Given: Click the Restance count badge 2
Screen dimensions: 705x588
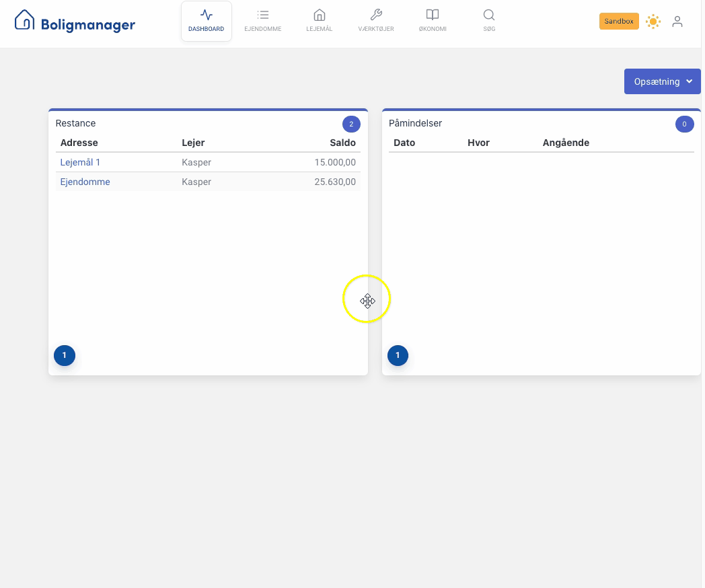Looking at the screenshot, I should [x=351, y=124].
